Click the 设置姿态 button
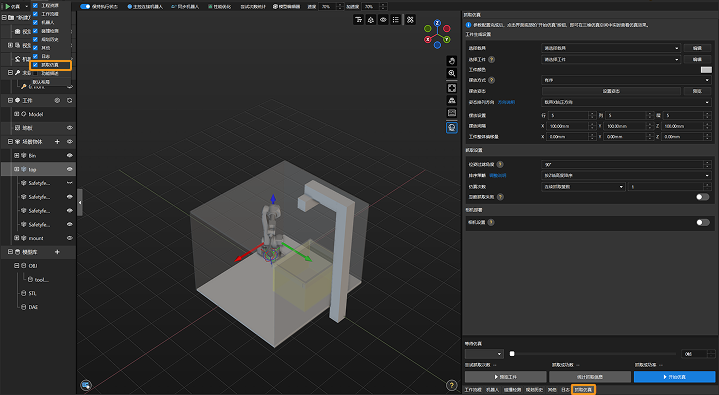This screenshot has width=719, height=395. click(x=611, y=91)
